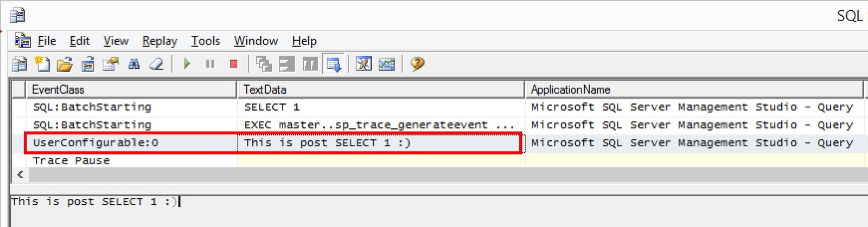Open the View menu

point(116,41)
